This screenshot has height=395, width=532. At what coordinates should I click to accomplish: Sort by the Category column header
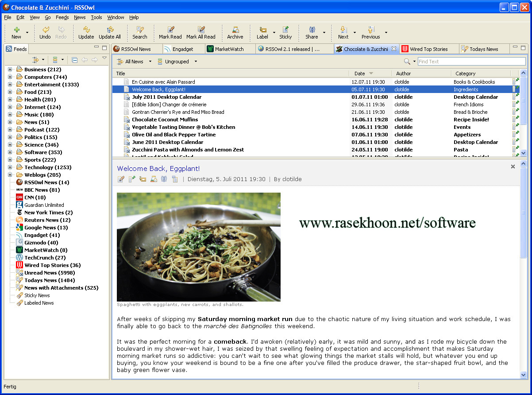tap(481, 74)
